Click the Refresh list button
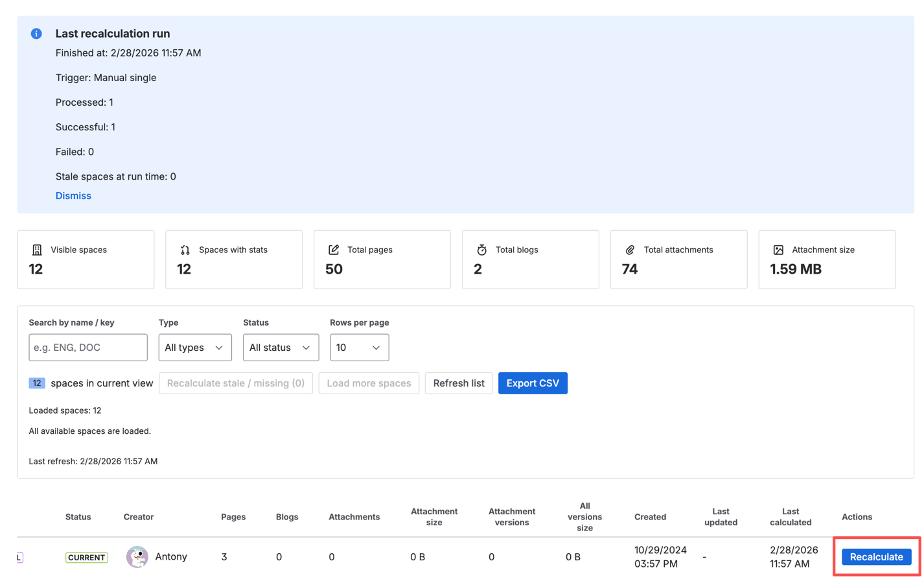Viewport: 924px width, 583px height. pos(459,383)
